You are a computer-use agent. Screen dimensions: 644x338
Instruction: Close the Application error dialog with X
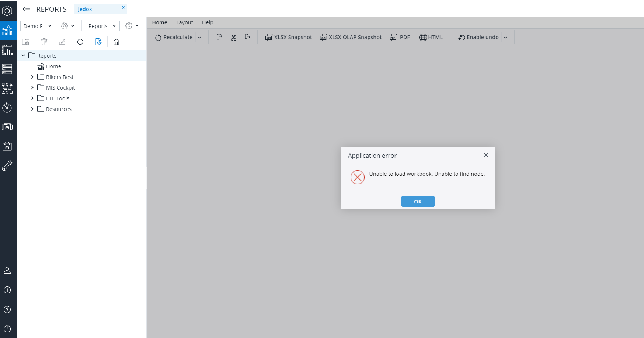(486, 155)
